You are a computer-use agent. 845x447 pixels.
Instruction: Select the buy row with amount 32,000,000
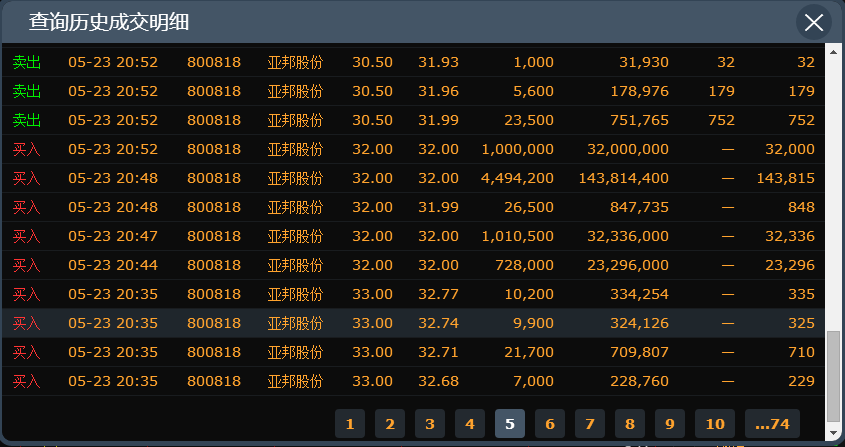click(x=413, y=149)
